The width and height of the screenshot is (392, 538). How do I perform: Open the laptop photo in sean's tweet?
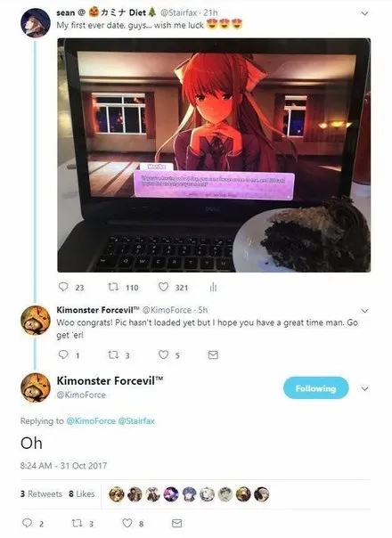214,155
